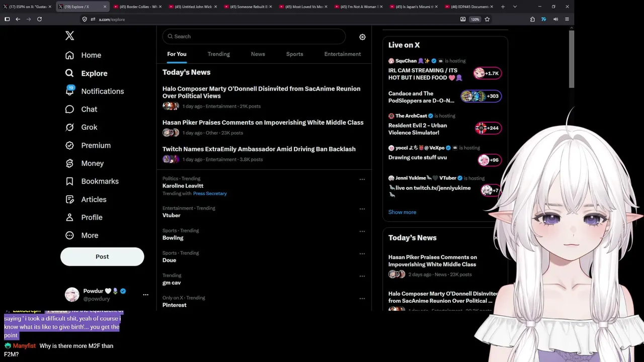This screenshot has height=362, width=644.
Task: Click the browser forward arrow
Action: click(x=28, y=19)
